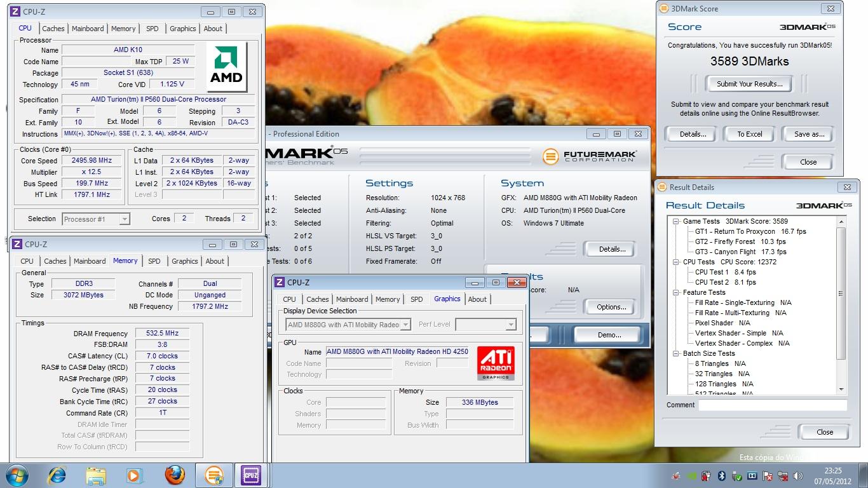
Task: Open About tab in Graphics CPU-Z window
Action: [x=477, y=299]
